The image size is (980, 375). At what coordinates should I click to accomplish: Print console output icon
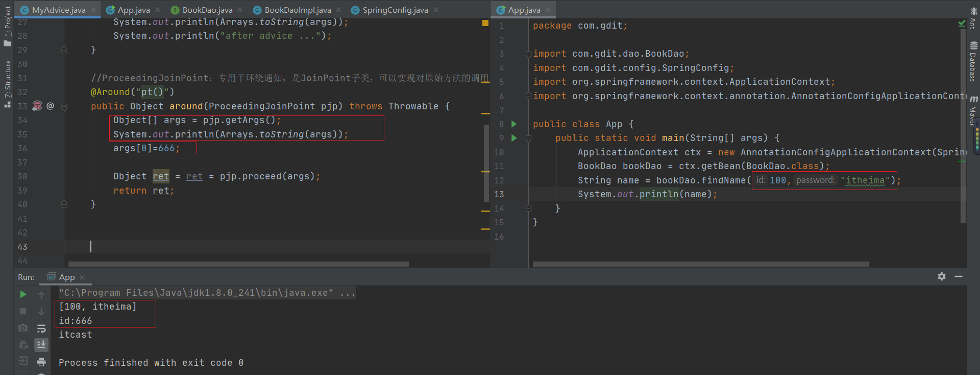pos(41,362)
